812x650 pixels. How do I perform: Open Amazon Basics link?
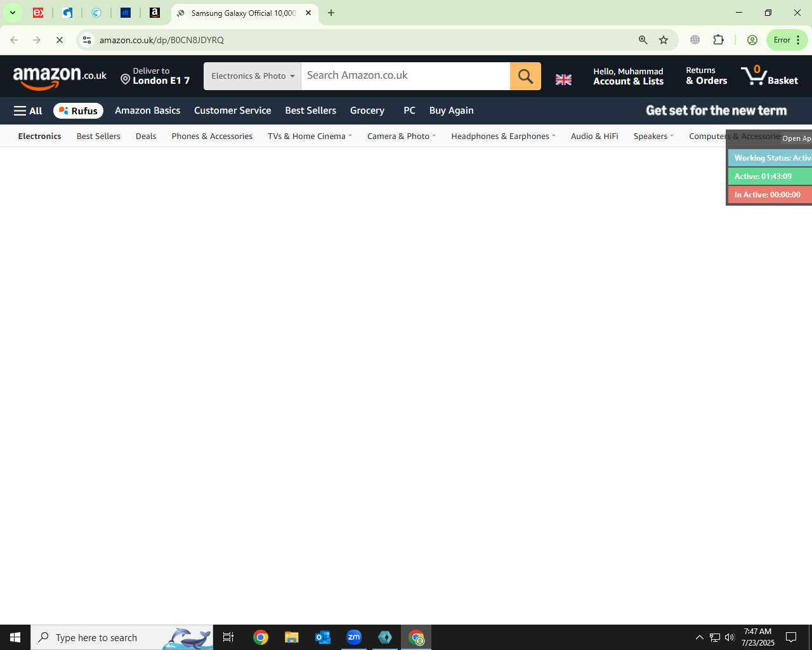147,110
